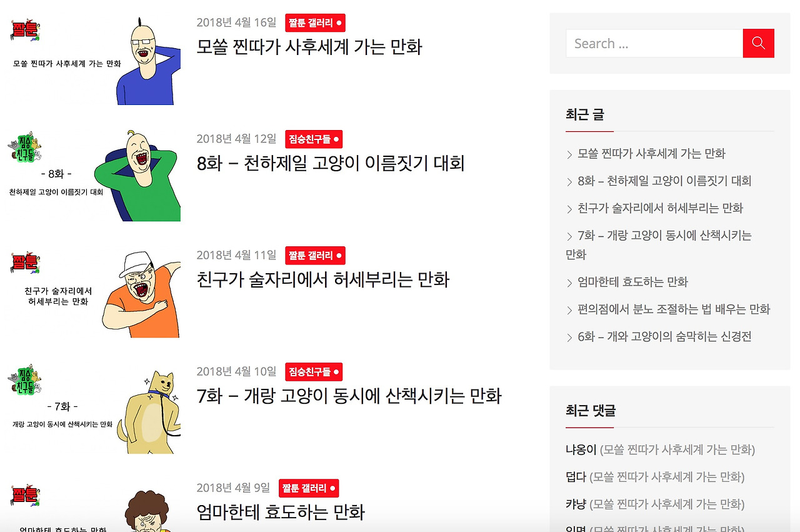Click the green-shirt laughing man thumbnail
Screen dimensions: 800x532
[x=93, y=176]
